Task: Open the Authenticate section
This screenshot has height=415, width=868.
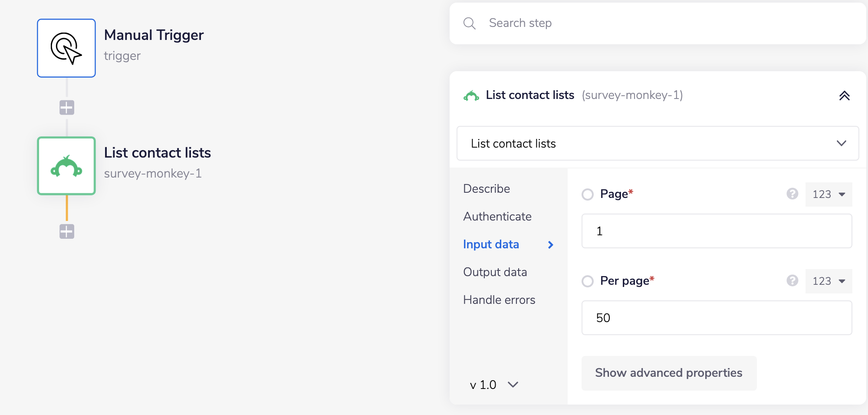Action: tap(497, 216)
